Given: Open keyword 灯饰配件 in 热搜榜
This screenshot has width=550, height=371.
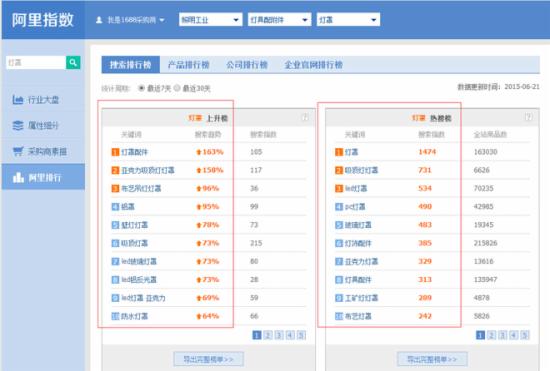Looking at the screenshot, I should [x=358, y=243].
